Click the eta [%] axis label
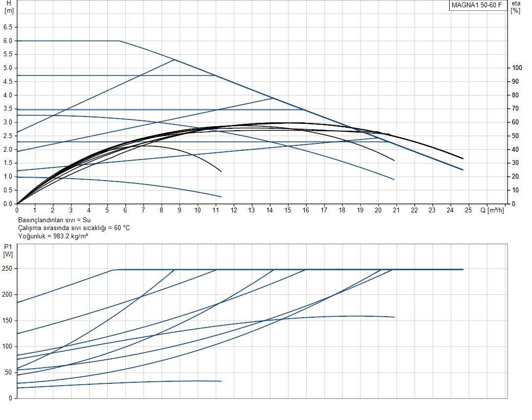Viewport: 532px width, 420px height. click(x=516, y=7)
